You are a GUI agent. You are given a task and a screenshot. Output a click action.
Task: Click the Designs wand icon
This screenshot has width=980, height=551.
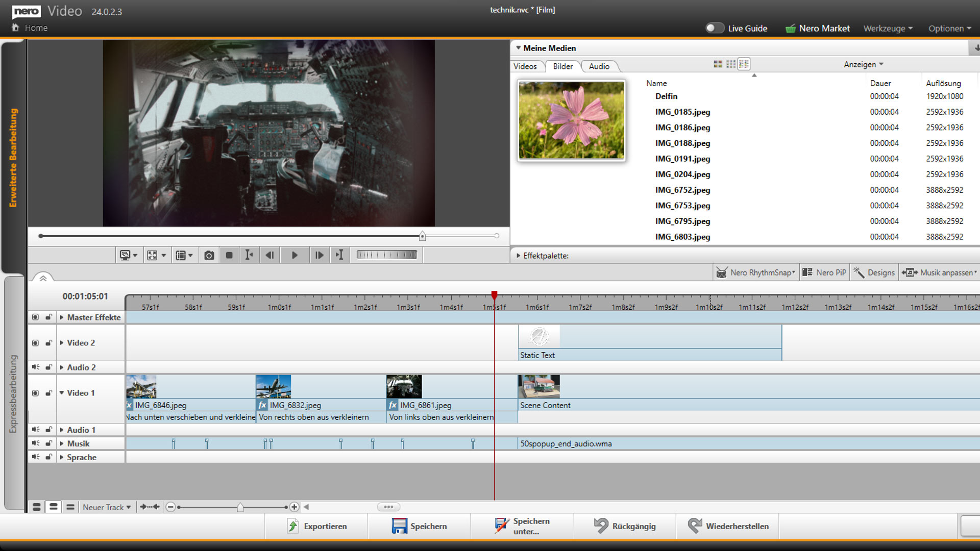(x=859, y=272)
